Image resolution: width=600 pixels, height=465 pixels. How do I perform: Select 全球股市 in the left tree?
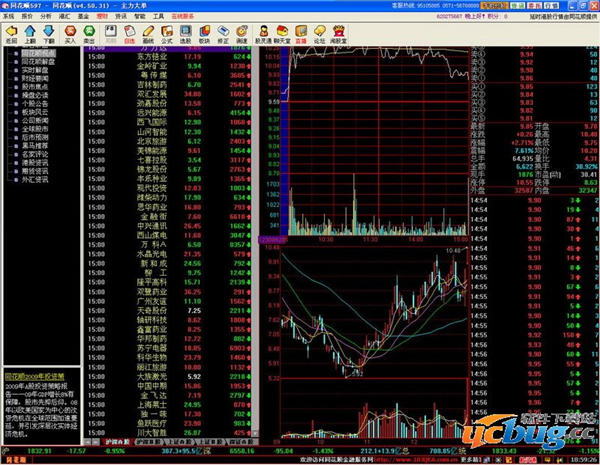point(35,130)
